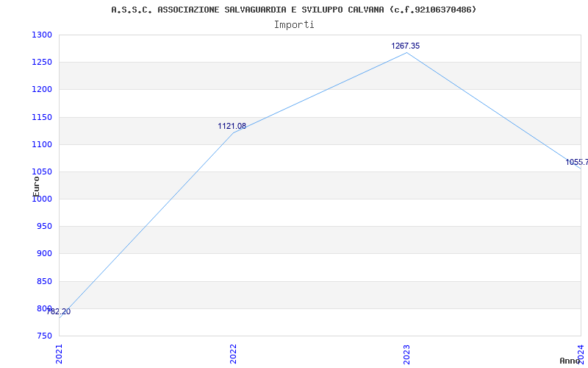Viewport: 588px width, 368px height.
Task: Click the 900 y-axis value
Action: (x=44, y=253)
